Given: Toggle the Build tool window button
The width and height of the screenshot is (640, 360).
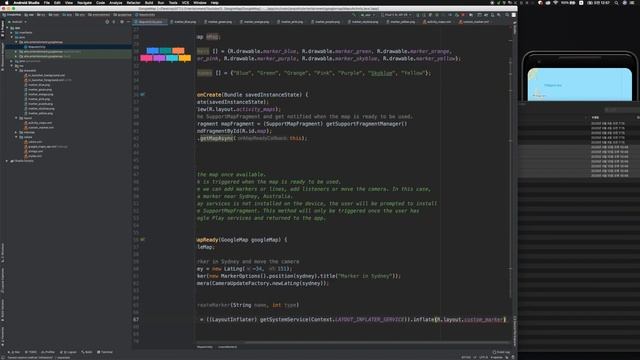Looking at the screenshot, I should (x=87, y=352).
